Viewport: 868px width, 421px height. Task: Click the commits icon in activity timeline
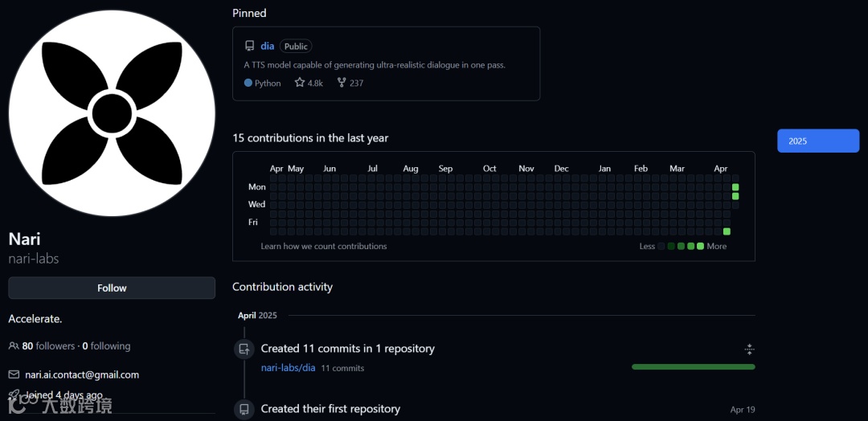coord(244,349)
